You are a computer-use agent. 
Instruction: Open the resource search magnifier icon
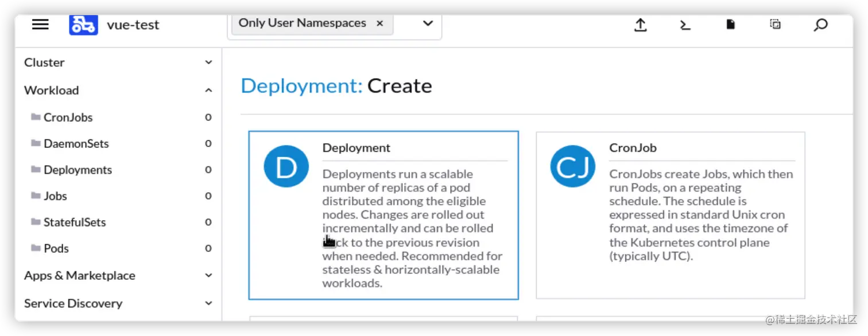tap(821, 25)
